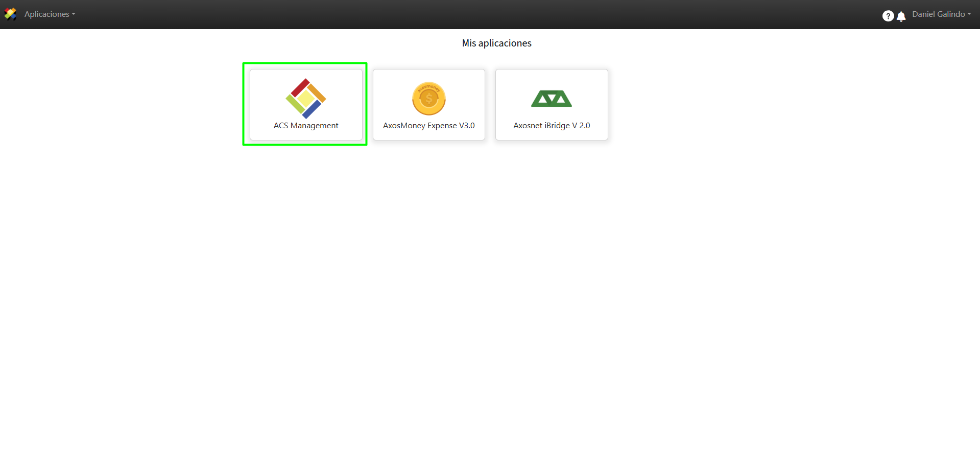Launch the ACS Management application card
980x470 pixels.
click(x=306, y=105)
